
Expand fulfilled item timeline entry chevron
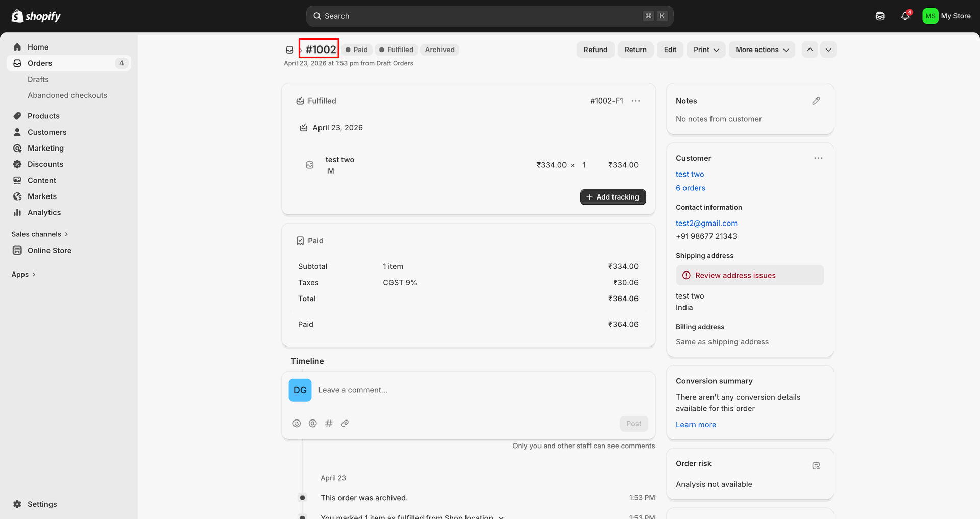pyautogui.click(x=501, y=516)
